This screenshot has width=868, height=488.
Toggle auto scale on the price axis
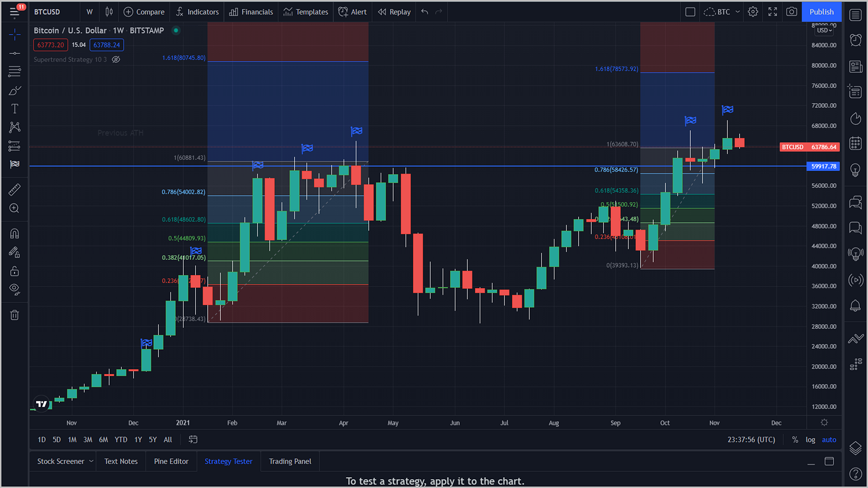829,440
